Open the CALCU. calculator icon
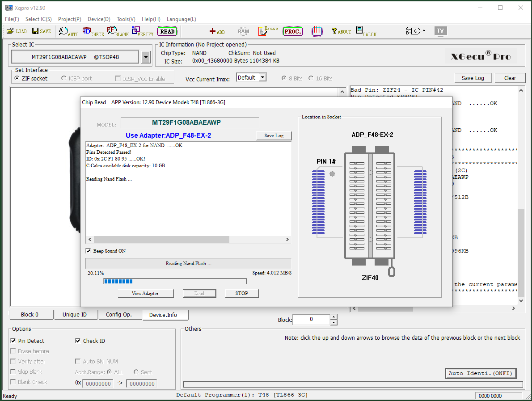The height and width of the screenshot is (401, 532). [367, 32]
